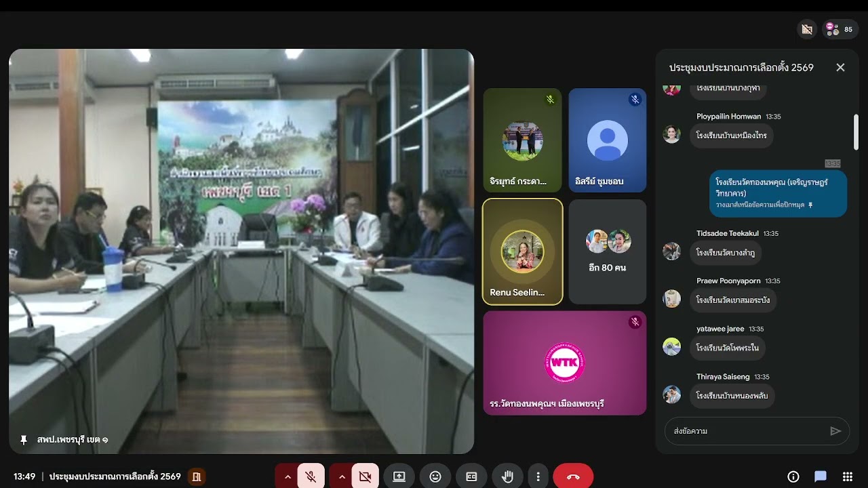Click the message โรงเรียนบ้านเหมืองไทร
The image size is (868, 488).
[732, 136]
